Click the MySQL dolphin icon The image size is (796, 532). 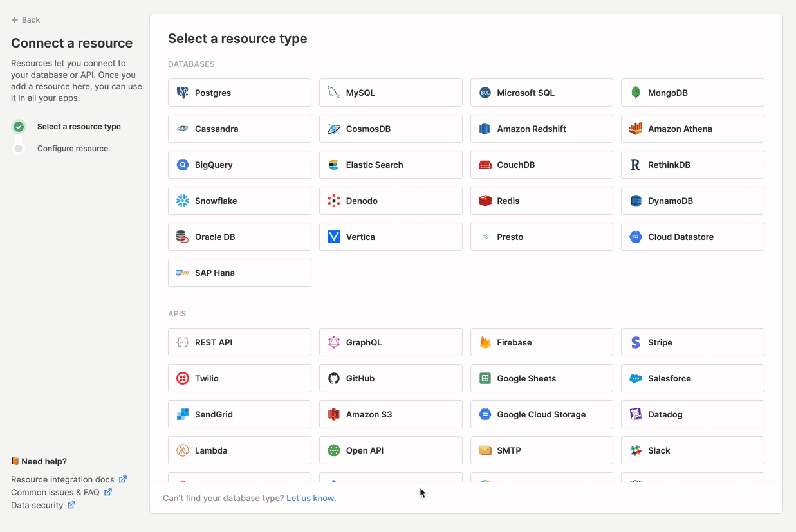click(333, 93)
